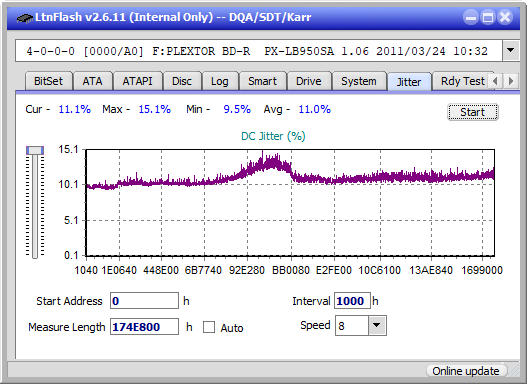Maximize the LtnFlash window
This screenshot has width=527, height=384.
[488, 17]
